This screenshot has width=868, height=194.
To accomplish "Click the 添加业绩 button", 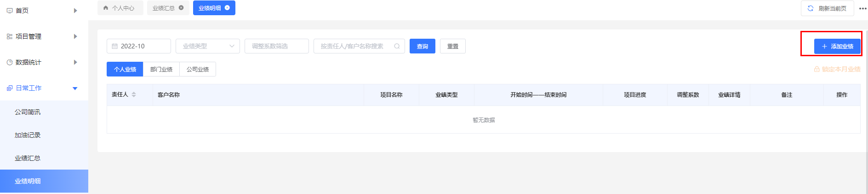I will click(x=837, y=46).
